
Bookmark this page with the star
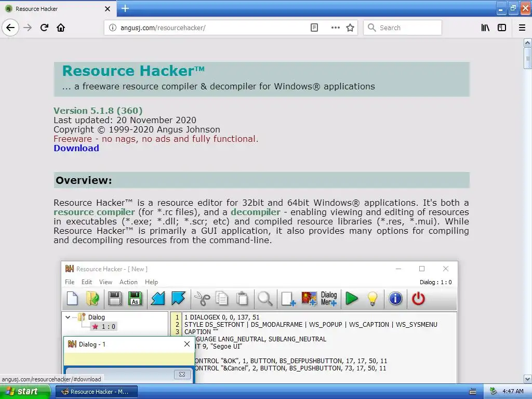(x=350, y=28)
